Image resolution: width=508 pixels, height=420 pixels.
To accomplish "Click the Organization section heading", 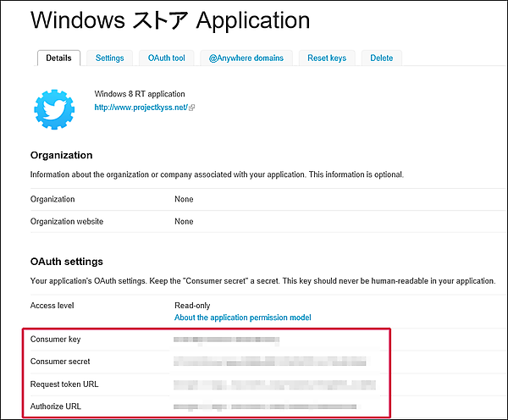I will point(61,155).
